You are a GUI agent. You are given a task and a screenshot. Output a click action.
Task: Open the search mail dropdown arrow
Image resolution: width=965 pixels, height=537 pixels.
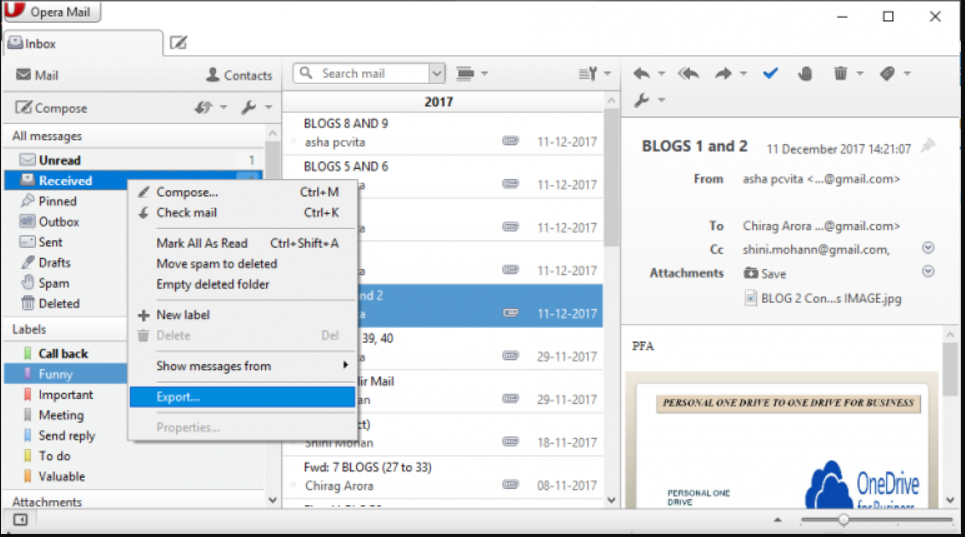click(436, 74)
